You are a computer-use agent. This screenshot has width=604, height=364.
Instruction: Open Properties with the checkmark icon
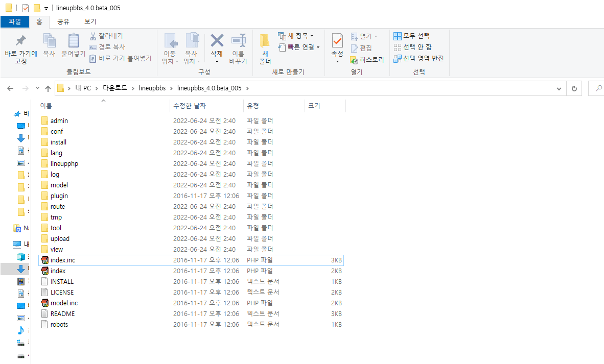(337, 41)
